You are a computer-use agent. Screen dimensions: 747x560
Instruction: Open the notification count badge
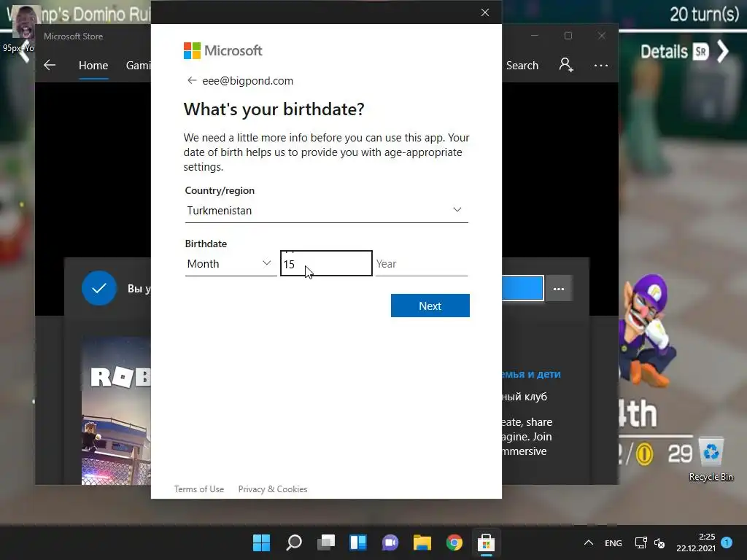point(727,542)
